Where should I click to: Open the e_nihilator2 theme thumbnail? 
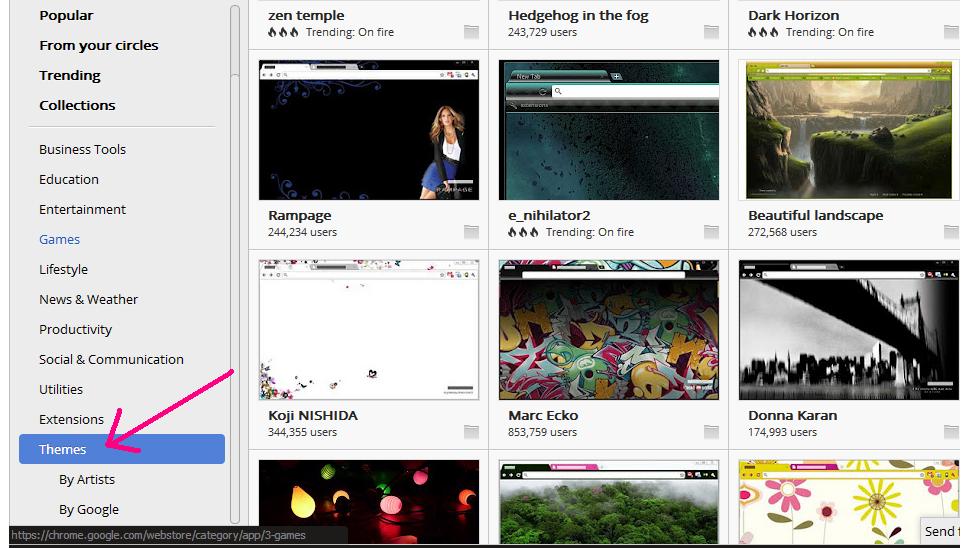coord(609,130)
